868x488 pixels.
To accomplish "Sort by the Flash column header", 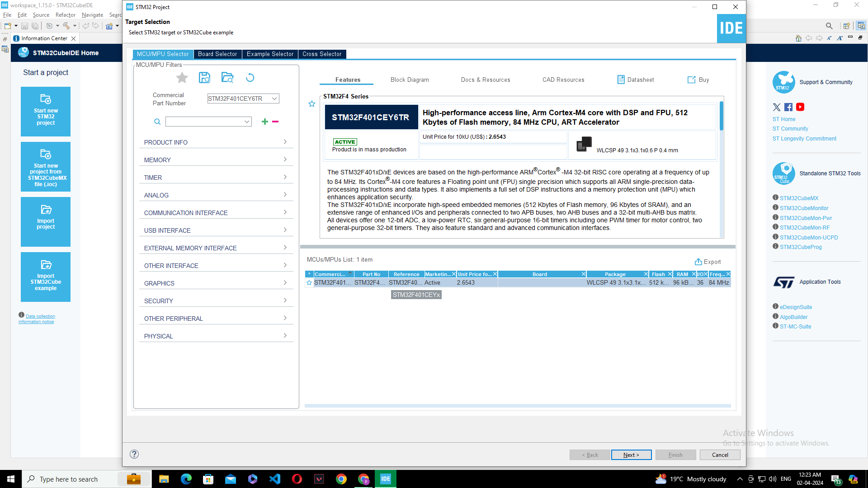I will 658,274.
